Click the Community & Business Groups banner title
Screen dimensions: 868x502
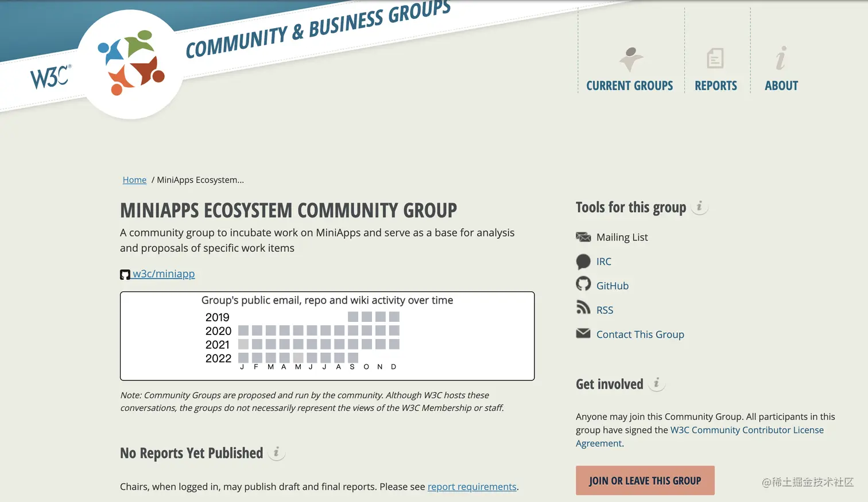pyautogui.click(x=318, y=30)
